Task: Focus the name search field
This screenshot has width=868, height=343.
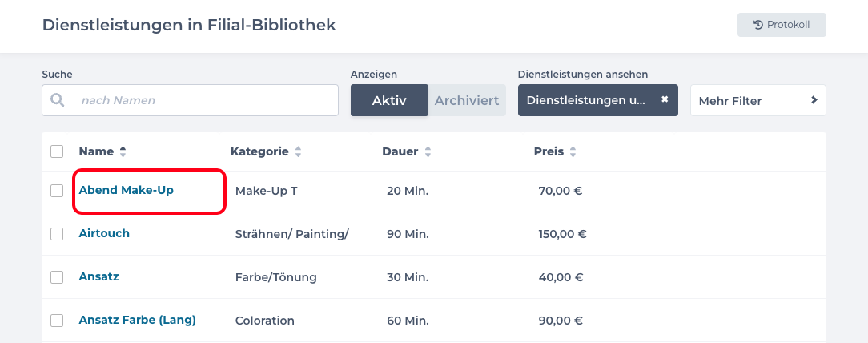Action: [x=204, y=100]
